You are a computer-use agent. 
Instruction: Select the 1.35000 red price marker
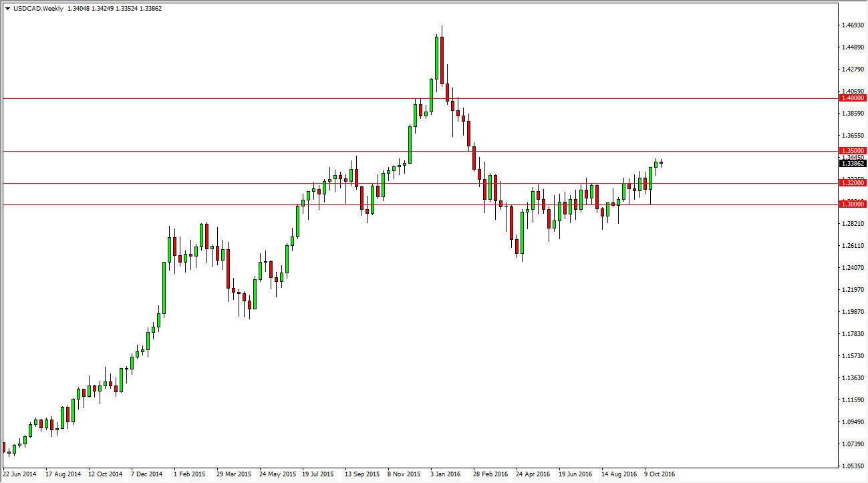click(853, 150)
